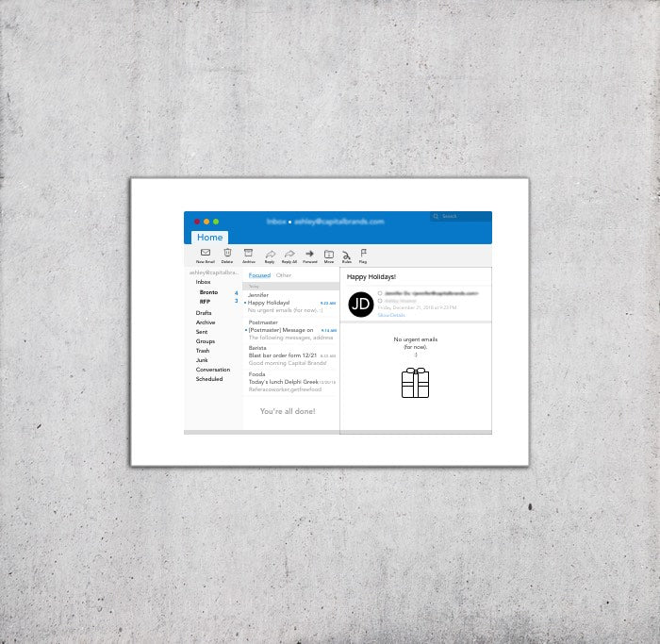Open the Move folder icon
The height and width of the screenshot is (644, 660).
click(x=329, y=254)
